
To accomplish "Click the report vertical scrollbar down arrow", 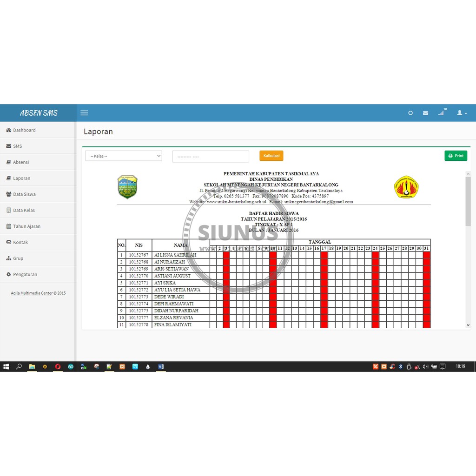I will click(468, 325).
